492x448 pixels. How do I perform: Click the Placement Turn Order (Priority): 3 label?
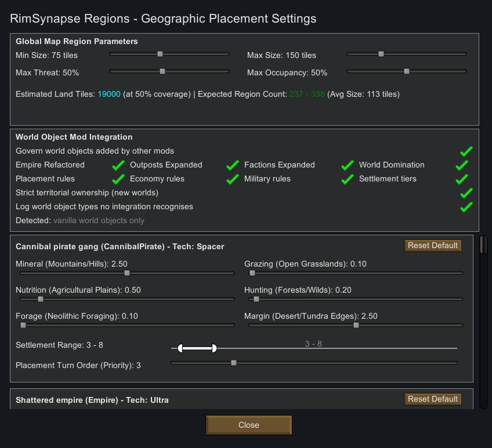[78, 365]
